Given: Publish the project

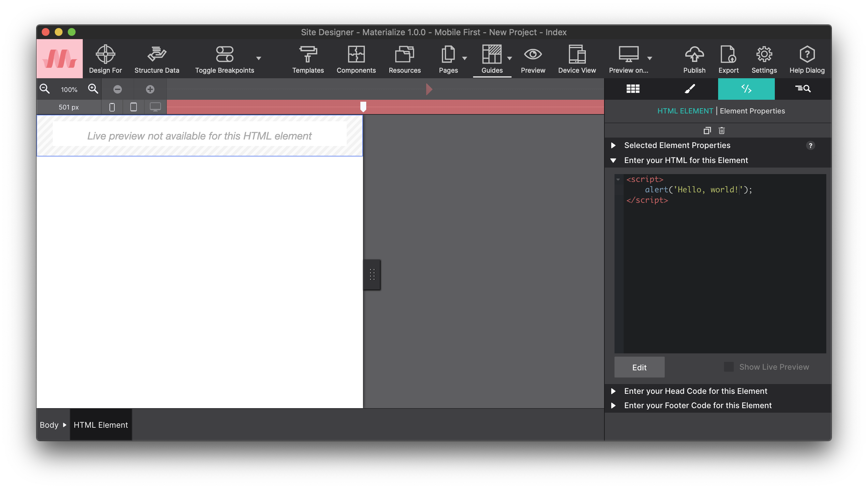Looking at the screenshot, I should [x=694, y=59].
